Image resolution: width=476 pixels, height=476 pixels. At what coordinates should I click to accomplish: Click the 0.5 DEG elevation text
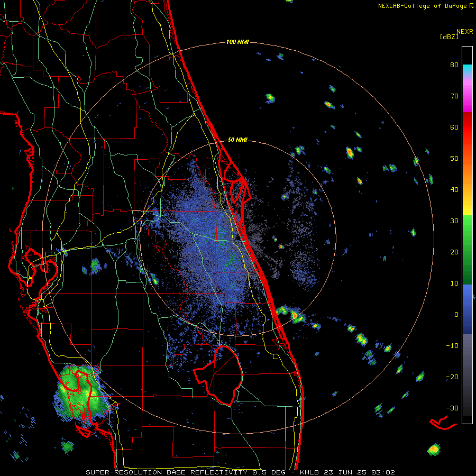pyautogui.click(x=269, y=472)
